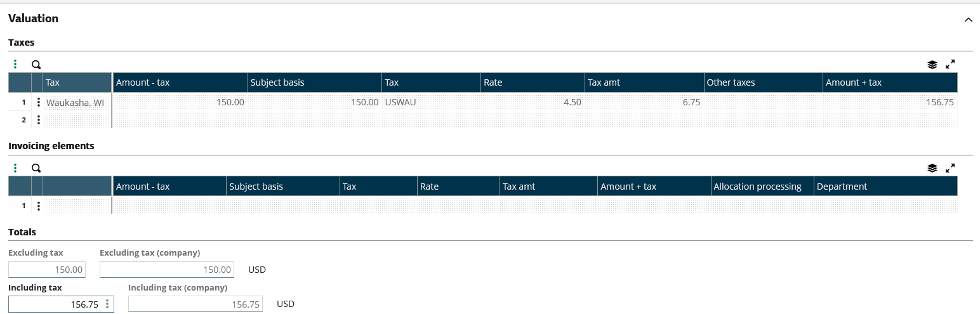Click search icon in Invoicing elements grid

(36, 168)
